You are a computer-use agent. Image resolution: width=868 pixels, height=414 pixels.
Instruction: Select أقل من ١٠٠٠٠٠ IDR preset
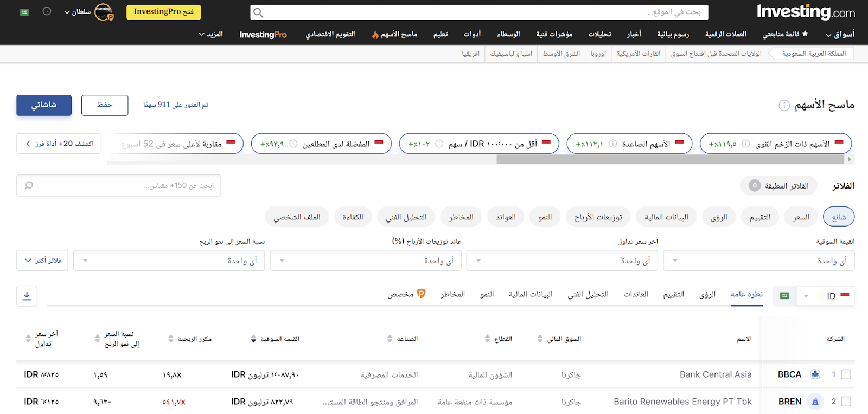pyautogui.click(x=479, y=144)
